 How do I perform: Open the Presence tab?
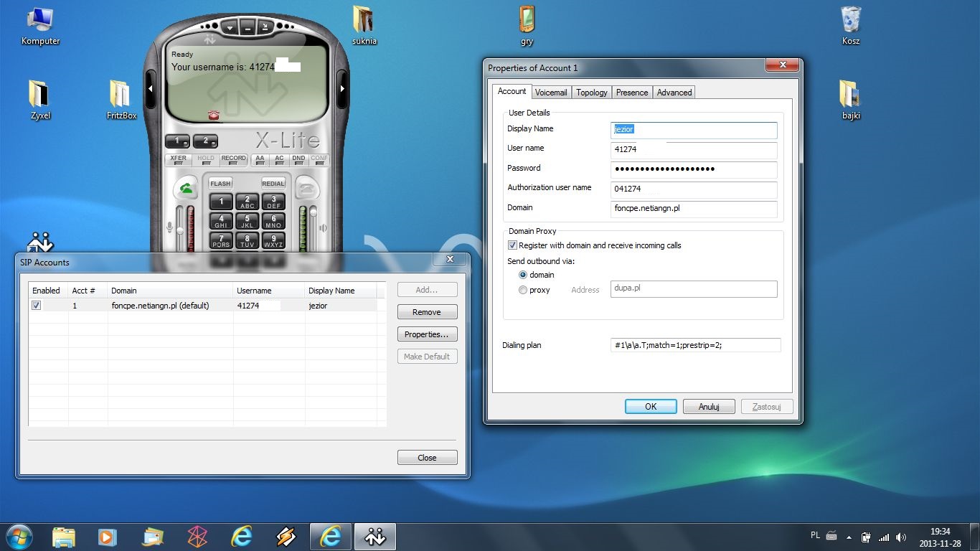pyautogui.click(x=632, y=93)
